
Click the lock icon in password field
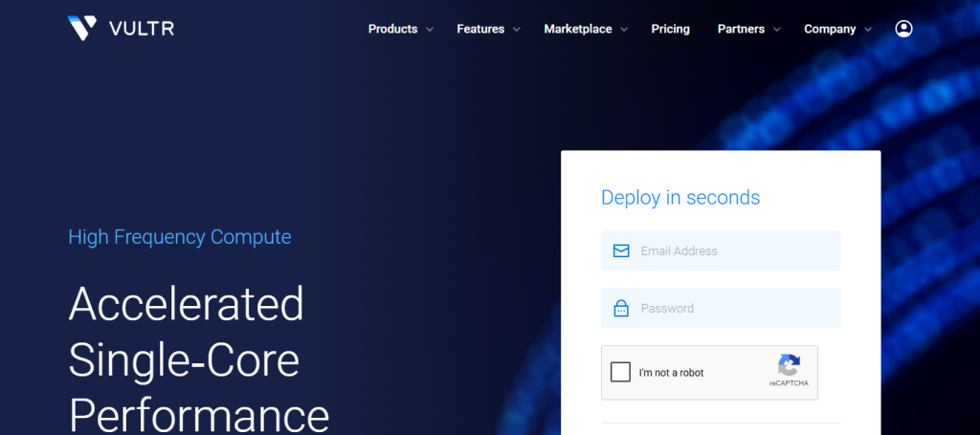(620, 308)
